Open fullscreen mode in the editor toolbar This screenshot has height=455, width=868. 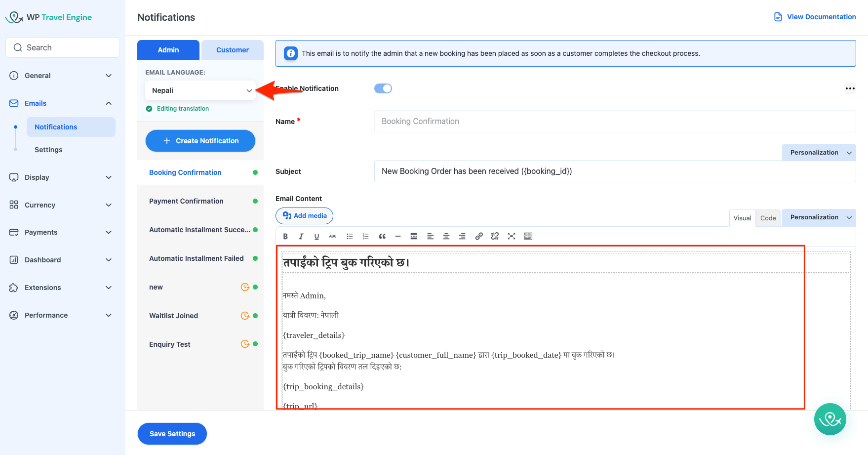tap(512, 236)
